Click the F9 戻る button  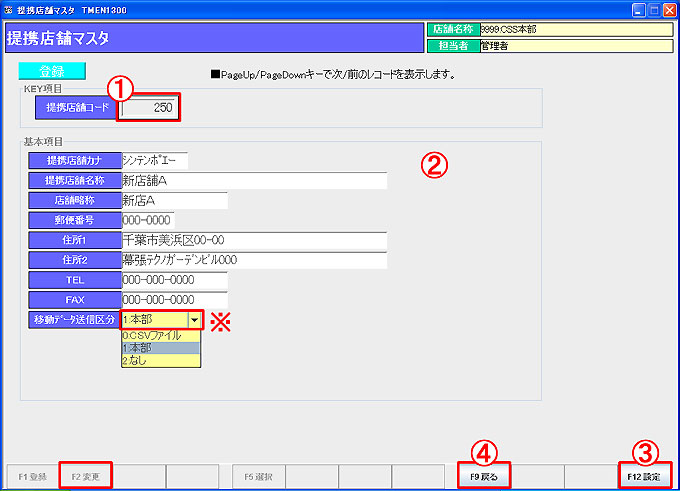click(484, 477)
